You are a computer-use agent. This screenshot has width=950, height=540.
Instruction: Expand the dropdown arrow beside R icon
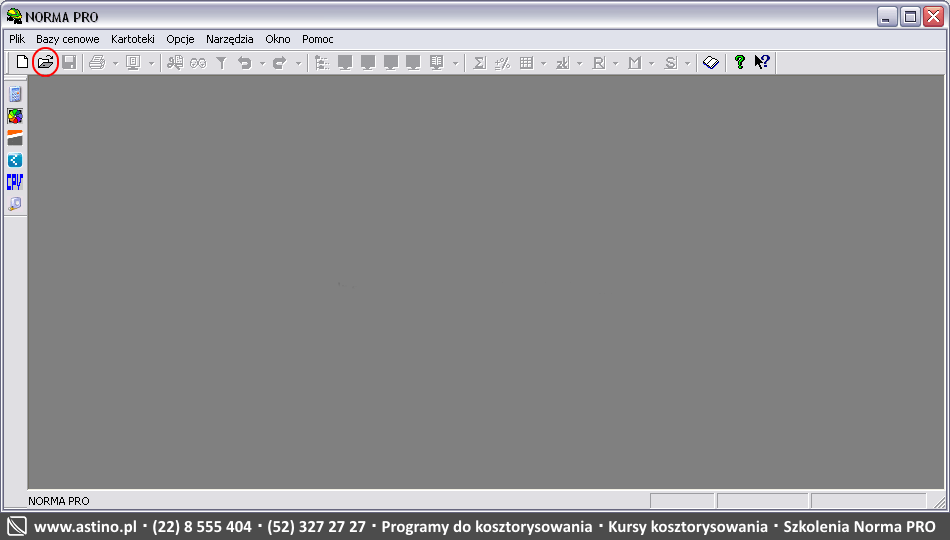tap(616, 63)
